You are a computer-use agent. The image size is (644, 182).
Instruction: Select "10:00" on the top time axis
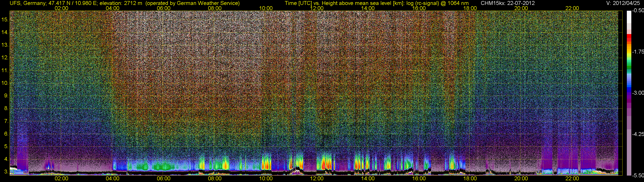click(266, 8)
